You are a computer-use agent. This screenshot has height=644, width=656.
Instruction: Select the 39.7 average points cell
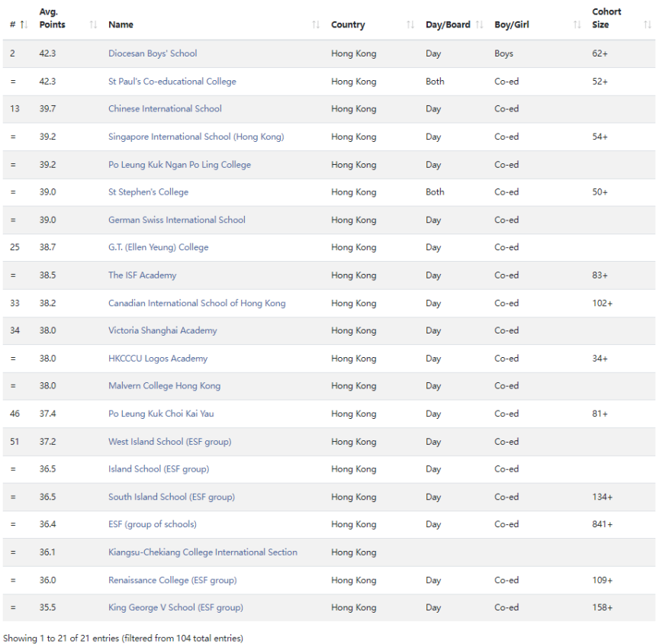[x=48, y=109]
